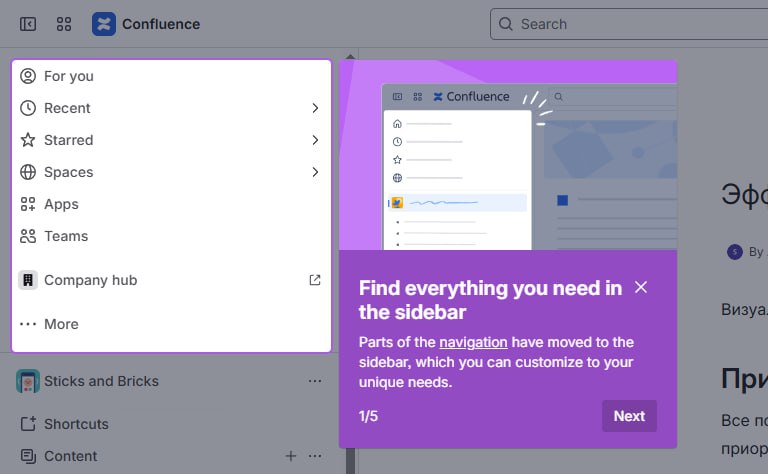Image resolution: width=768 pixels, height=474 pixels.
Task: Open the For you menu item
Action: [x=171, y=76]
